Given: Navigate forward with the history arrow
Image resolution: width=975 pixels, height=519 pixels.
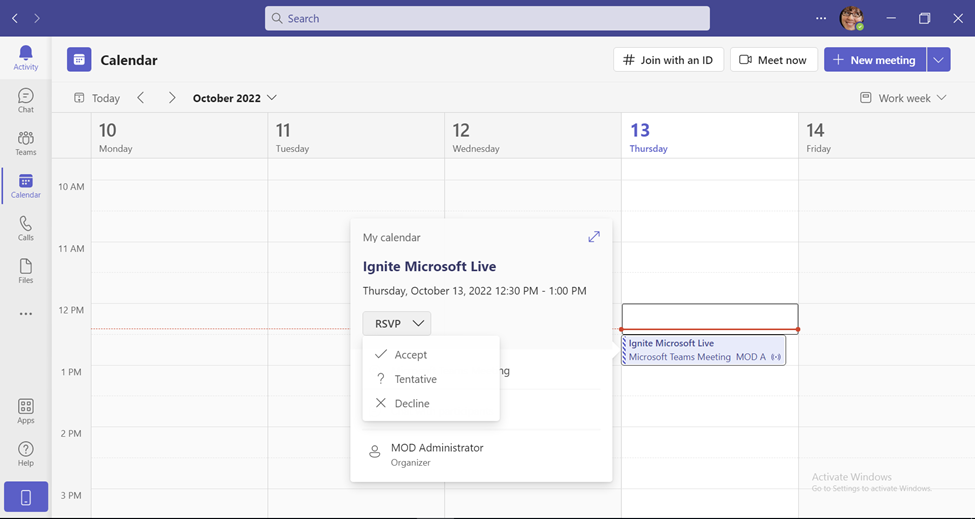Looking at the screenshot, I should [37, 19].
